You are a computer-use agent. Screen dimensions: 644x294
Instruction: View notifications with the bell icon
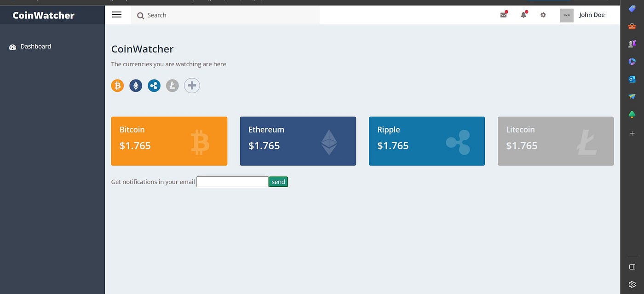tap(523, 15)
